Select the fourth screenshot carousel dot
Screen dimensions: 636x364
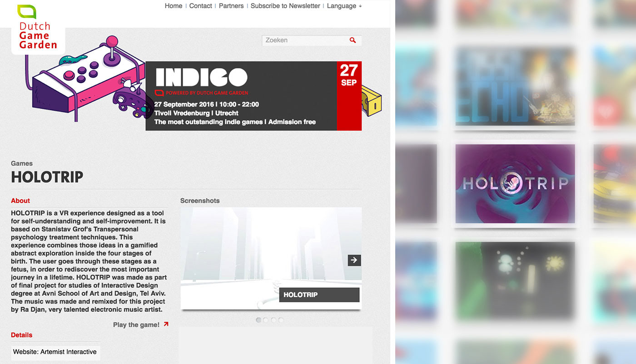pyautogui.click(x=281, y=320)
